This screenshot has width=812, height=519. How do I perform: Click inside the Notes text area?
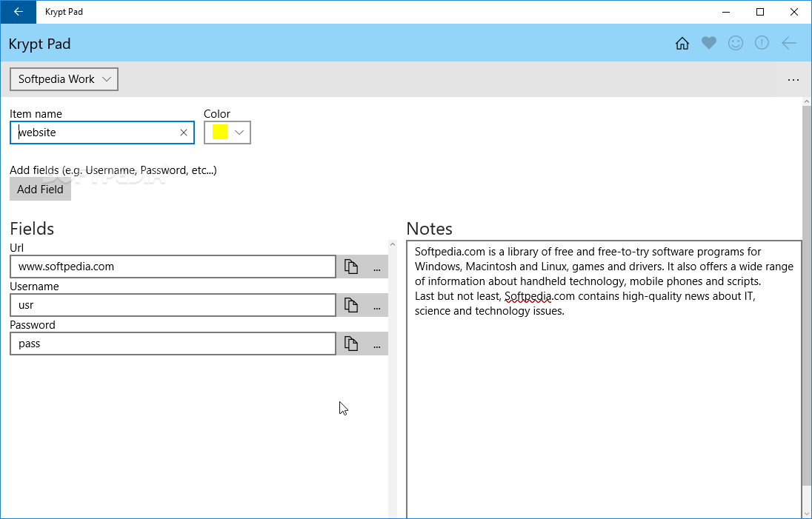coord(605,379)
